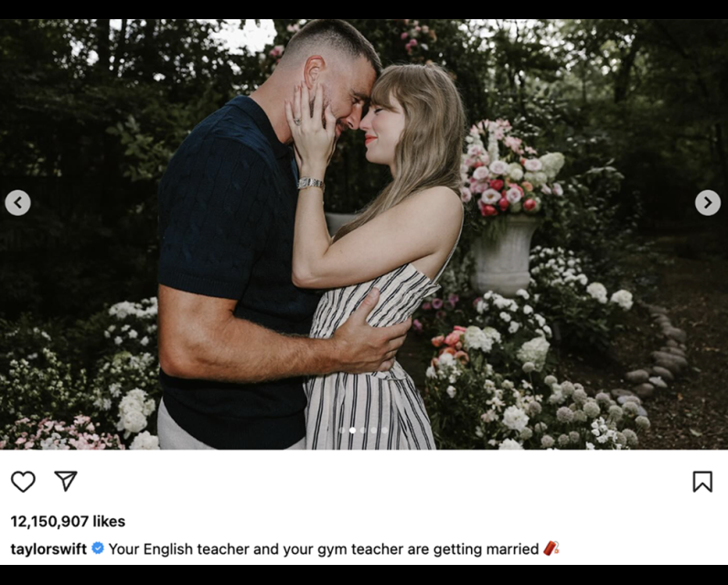Open the taylorswift profile link
This screenshot has width=728, height=585.
tap(48, 548)
